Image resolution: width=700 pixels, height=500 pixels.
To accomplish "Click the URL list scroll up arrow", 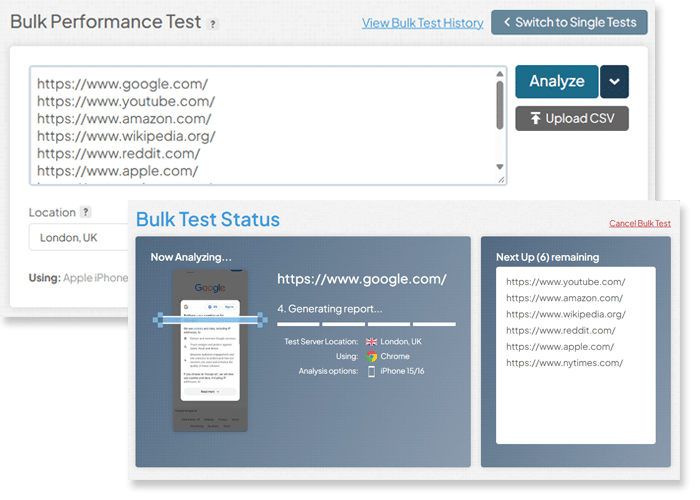I will tap(500, 74).
